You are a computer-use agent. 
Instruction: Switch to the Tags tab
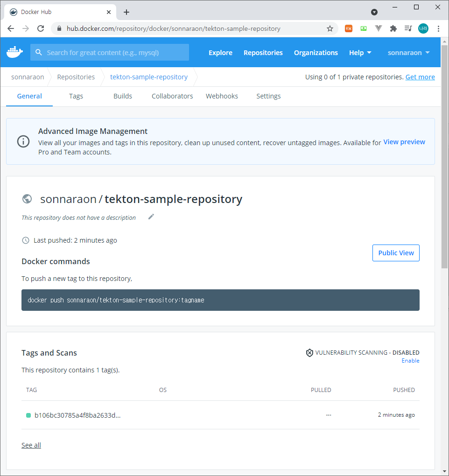click(x=76, y=96)
